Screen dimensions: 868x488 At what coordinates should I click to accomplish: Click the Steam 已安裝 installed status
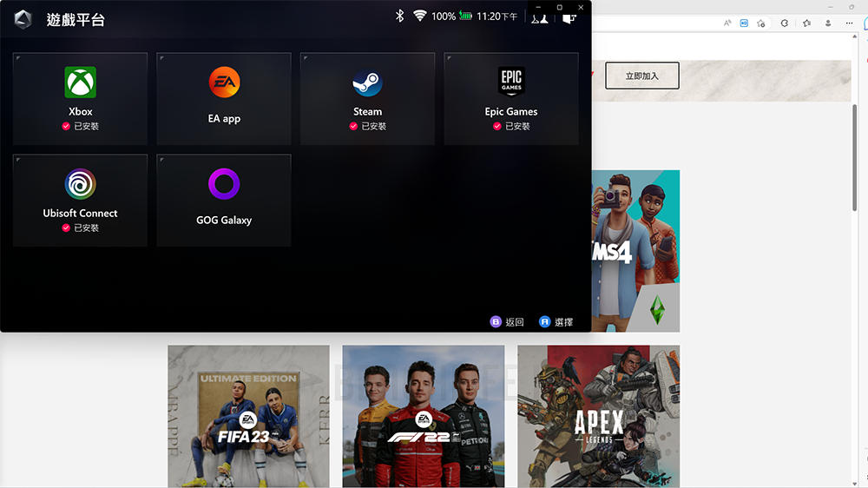coord(367,126)
